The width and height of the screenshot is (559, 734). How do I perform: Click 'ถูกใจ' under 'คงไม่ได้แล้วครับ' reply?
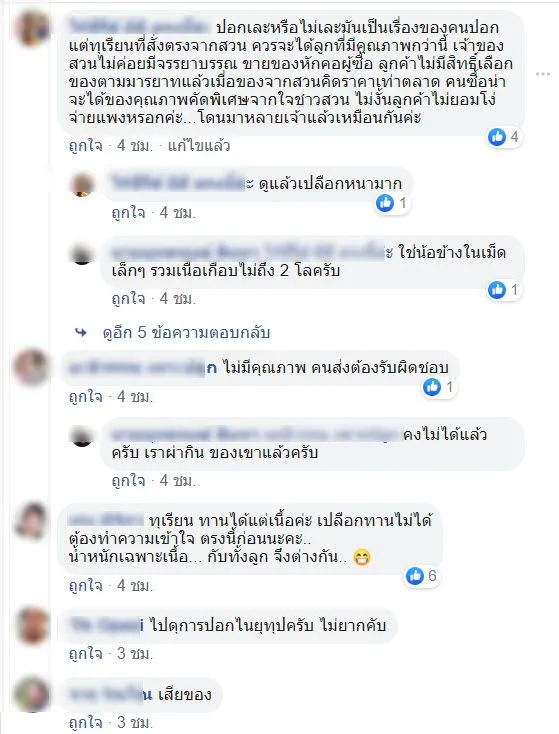point(128,481)
